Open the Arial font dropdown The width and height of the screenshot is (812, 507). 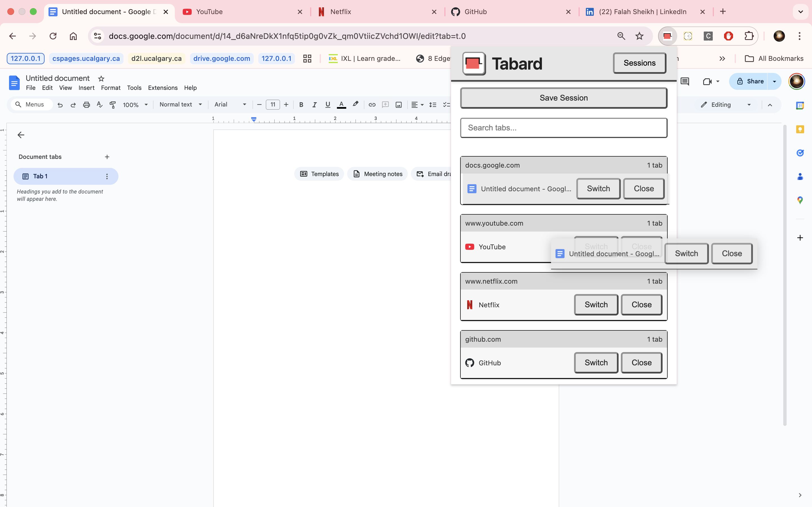pyautogui.click(x=230, y=104)
